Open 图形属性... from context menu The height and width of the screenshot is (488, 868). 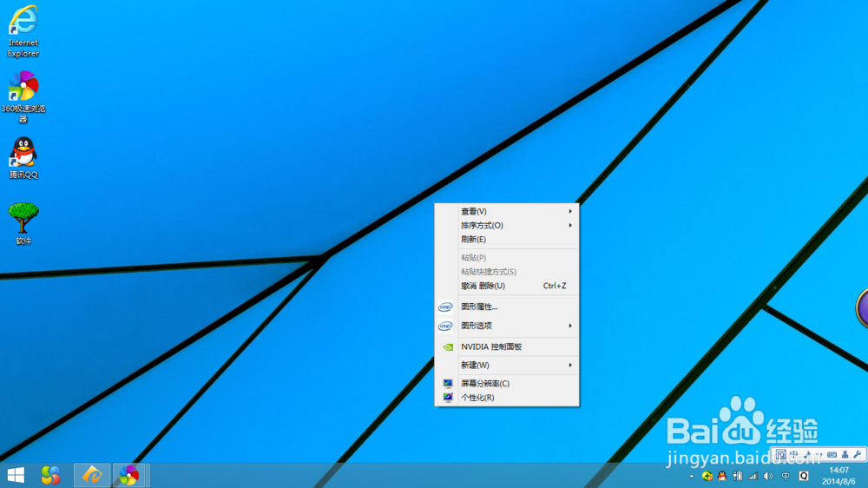click(x=507, y=307)
